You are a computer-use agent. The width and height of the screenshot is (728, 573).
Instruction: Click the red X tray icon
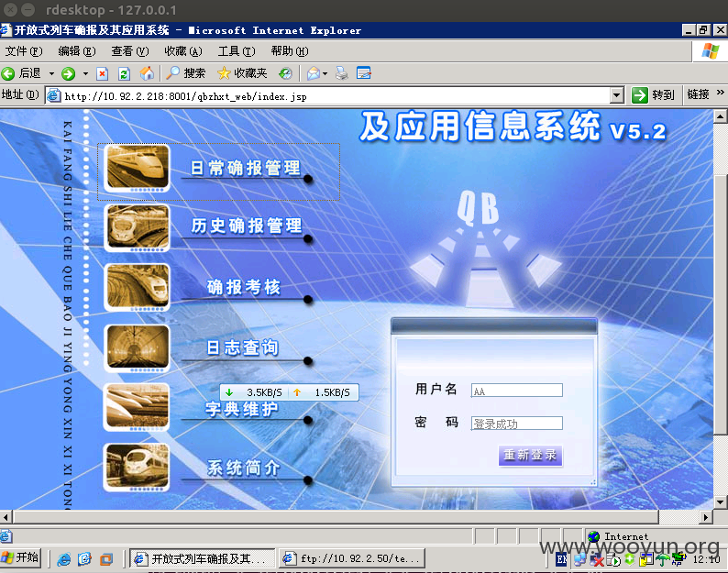point(597,560)
